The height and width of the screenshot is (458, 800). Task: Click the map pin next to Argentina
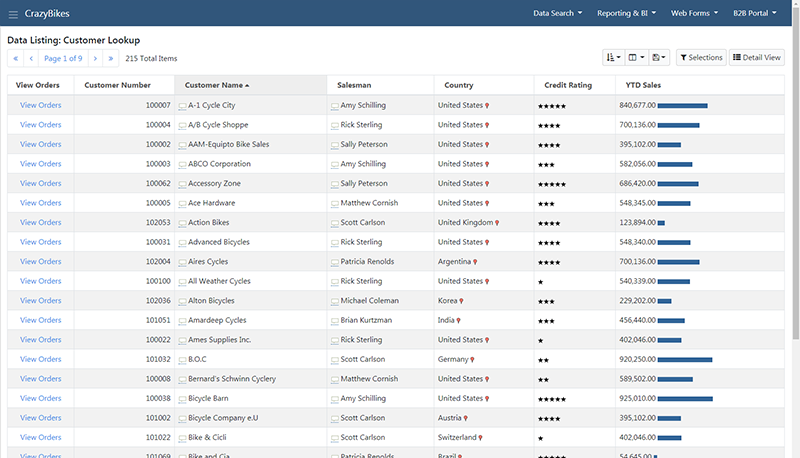tap(475, 262)
